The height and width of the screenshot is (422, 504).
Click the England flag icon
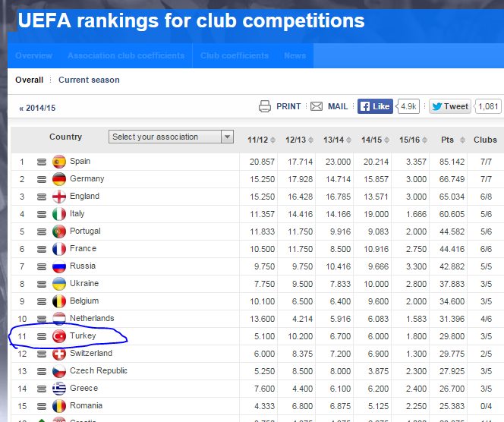point(59,197)
